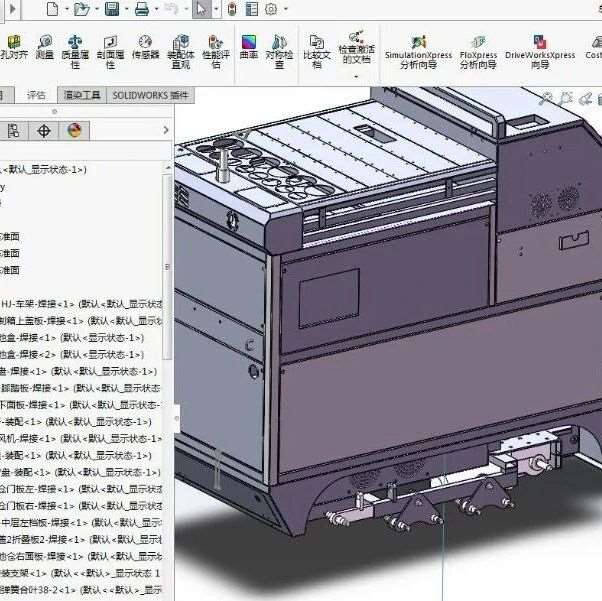Screen dimensions: 602x601
Task: Launch DriveWorksXpress 向导
Action: click(x=540, y=52)
